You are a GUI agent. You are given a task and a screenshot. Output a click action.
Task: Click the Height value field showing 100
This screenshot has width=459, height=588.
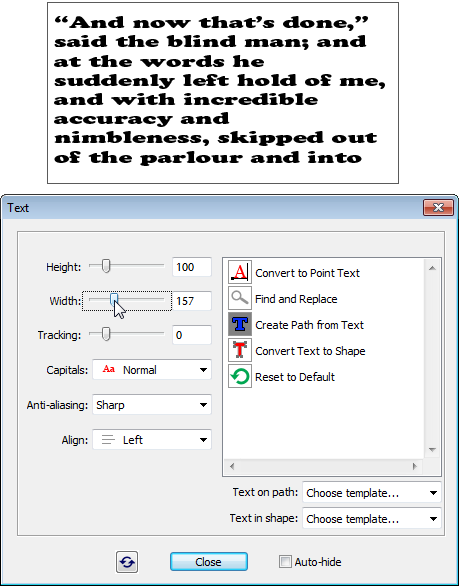coord(192,267)
